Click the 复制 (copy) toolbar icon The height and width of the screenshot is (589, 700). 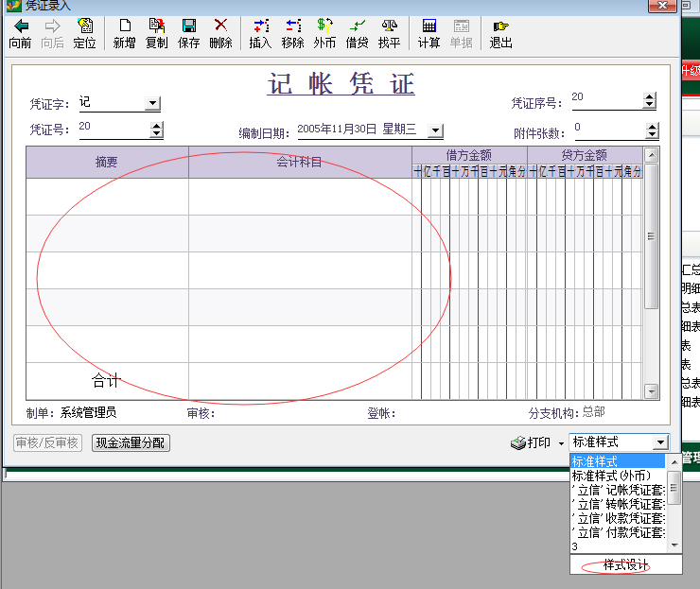[156, 26]
